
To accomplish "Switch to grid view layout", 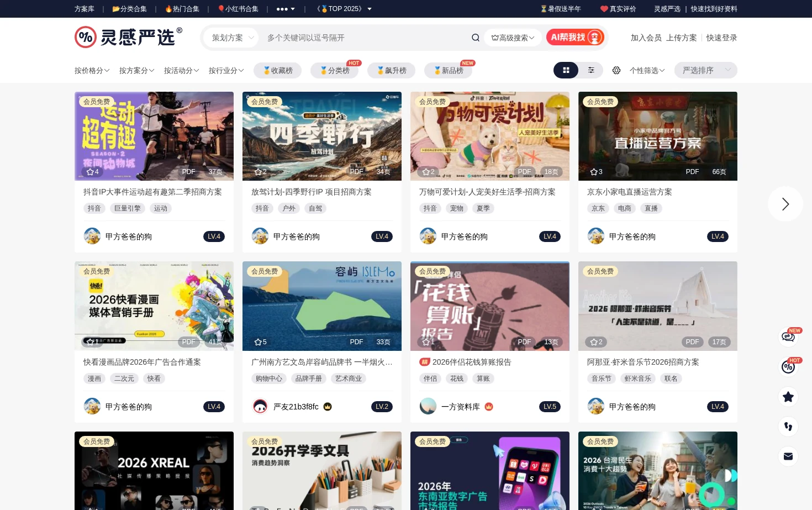I will pyautogui.click(x=566, y=70).
